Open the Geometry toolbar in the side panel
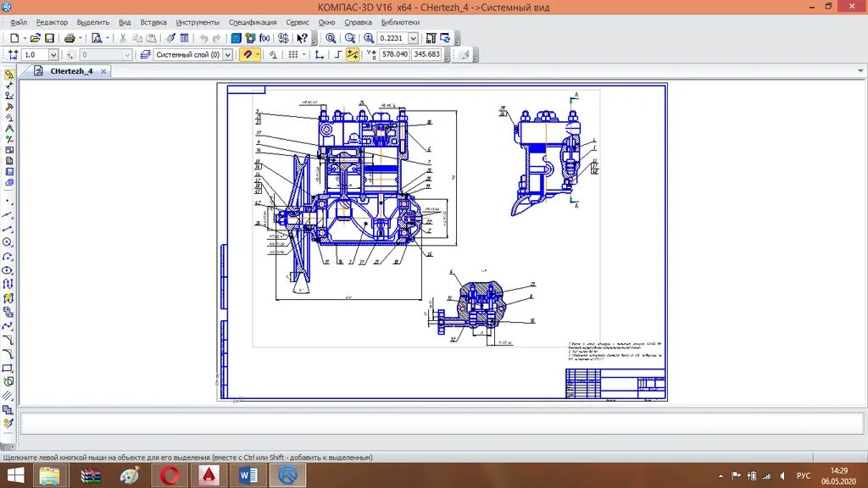The image size is (868, 488). coord(8,75)
